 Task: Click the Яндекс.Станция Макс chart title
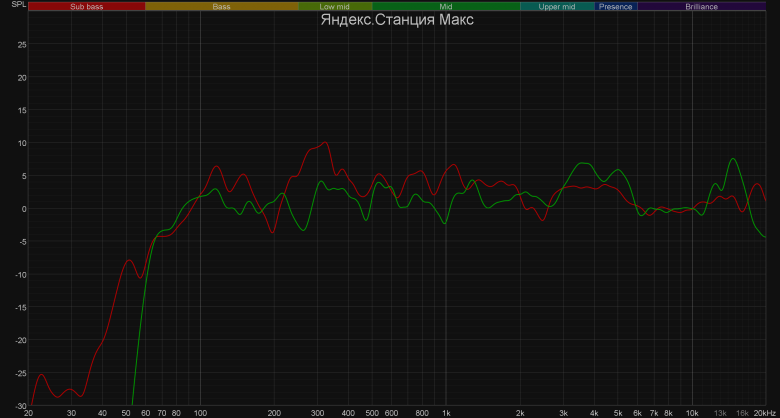tap(397, 20)
